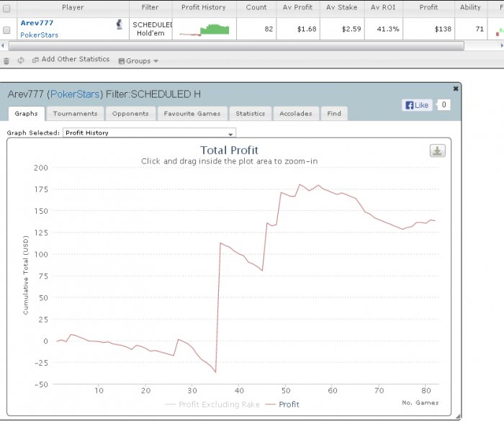This screenshot has width=504, height=424.
Task: Open the Graph Selected dropdown
Action: tap(149, 132)
